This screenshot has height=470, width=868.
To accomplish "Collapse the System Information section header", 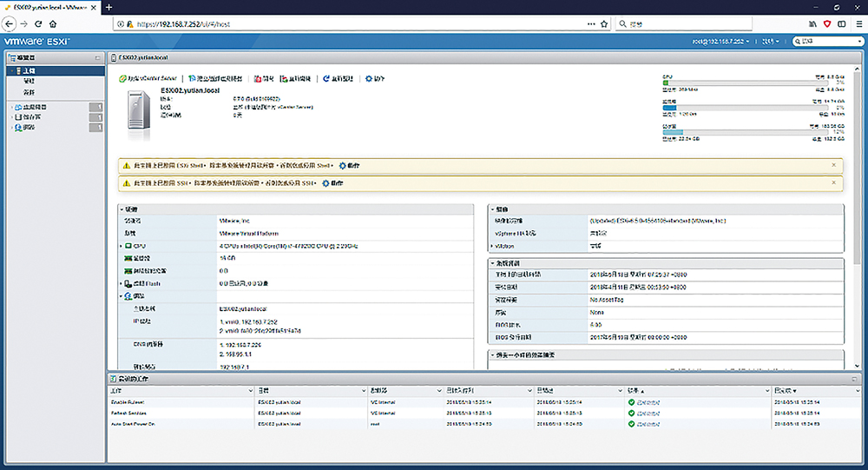I will [x=492, y=263].
